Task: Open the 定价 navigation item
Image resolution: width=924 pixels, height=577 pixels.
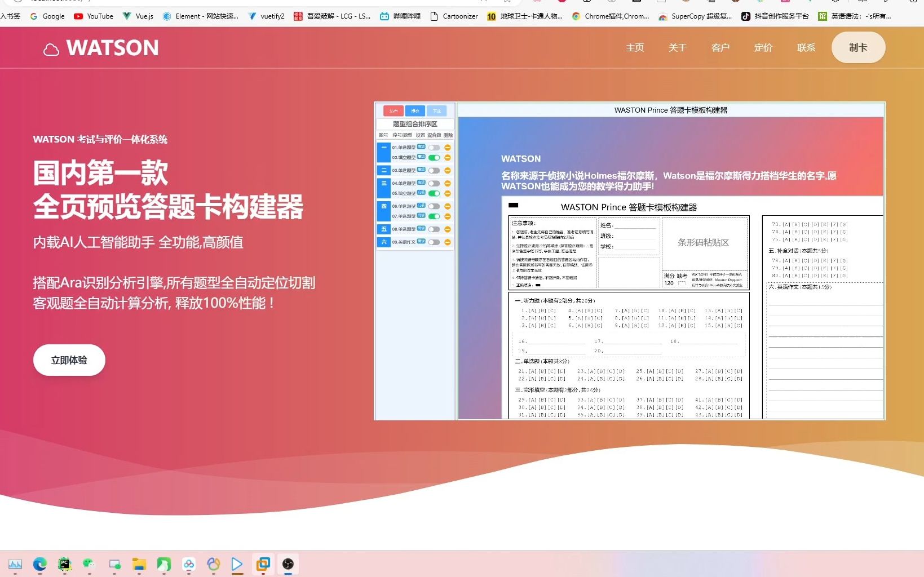Action: tap(763, 48)
